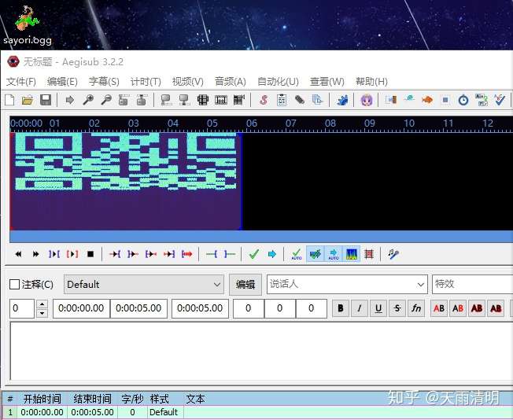The image size is (513, 420).
Task: Increase layer number with up arrow
Action: coord(42,304)
